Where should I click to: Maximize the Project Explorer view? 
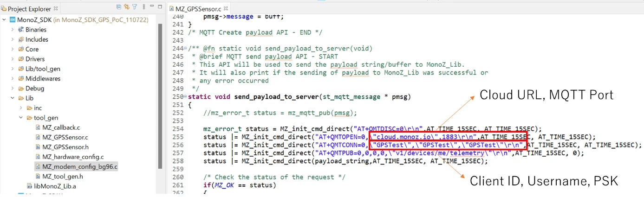(x=160, y=7)
